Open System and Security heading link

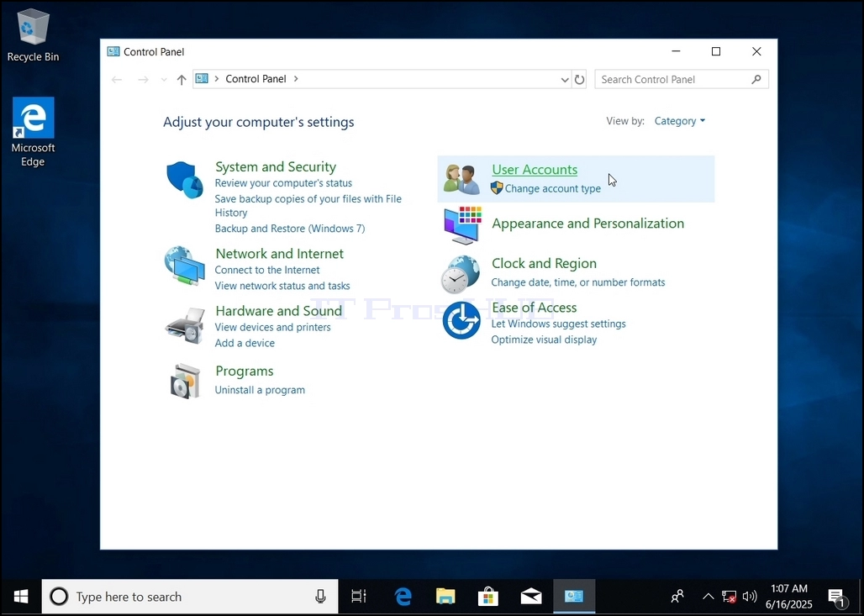[x=276, y=167]
